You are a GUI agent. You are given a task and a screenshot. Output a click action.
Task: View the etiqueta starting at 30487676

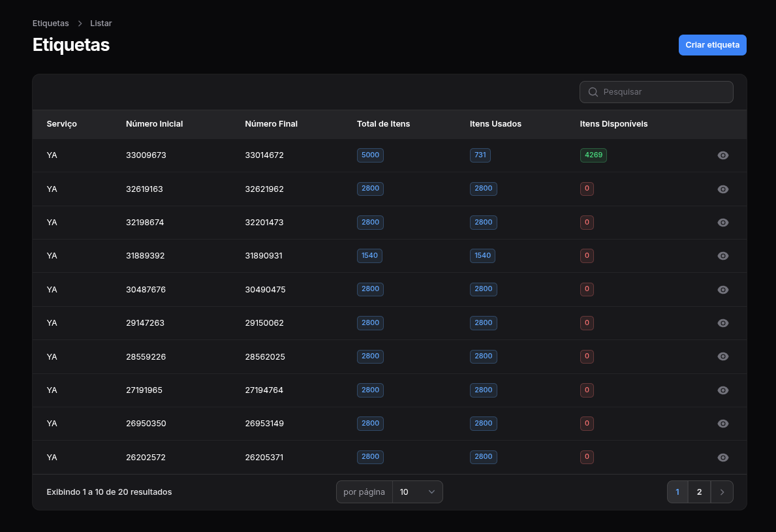722,290
